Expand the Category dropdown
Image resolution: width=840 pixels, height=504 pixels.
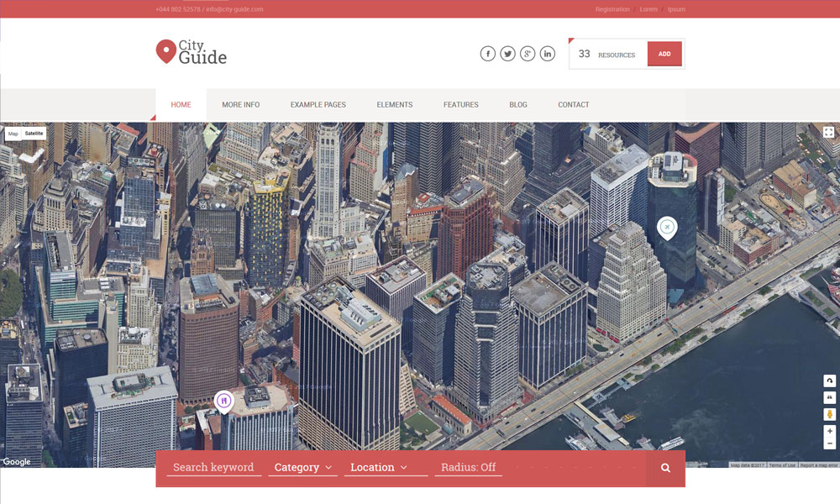[302, 467]
